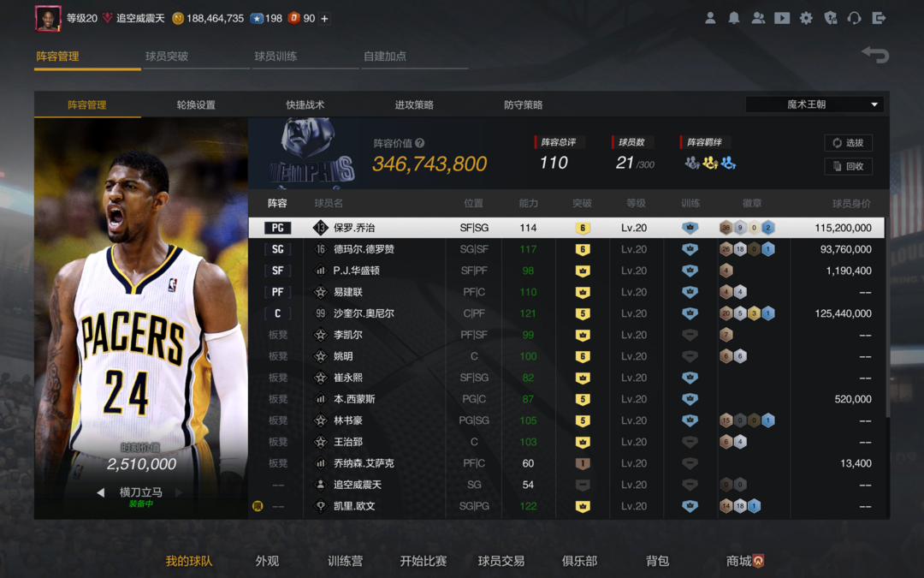
Task: Open the notifications bell icon
Action: point(734,18)
